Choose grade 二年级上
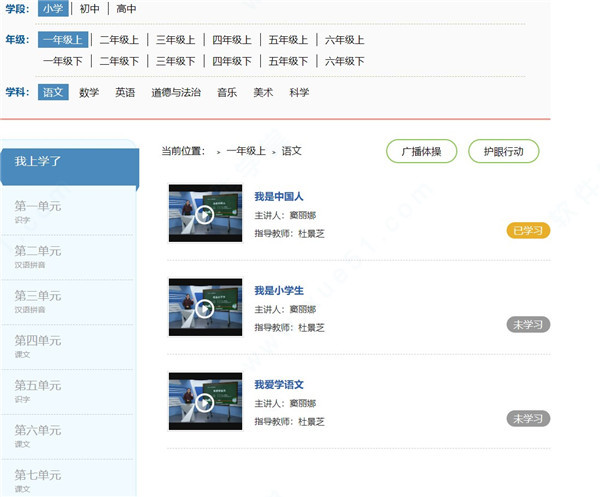Screen dimensions: 600x497 pos(119,40)
